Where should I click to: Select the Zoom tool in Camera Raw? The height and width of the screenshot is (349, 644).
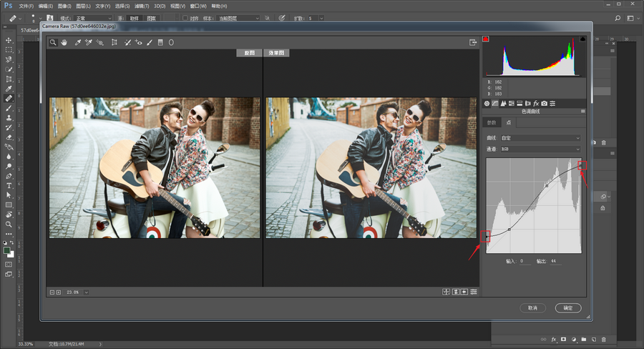53,43
